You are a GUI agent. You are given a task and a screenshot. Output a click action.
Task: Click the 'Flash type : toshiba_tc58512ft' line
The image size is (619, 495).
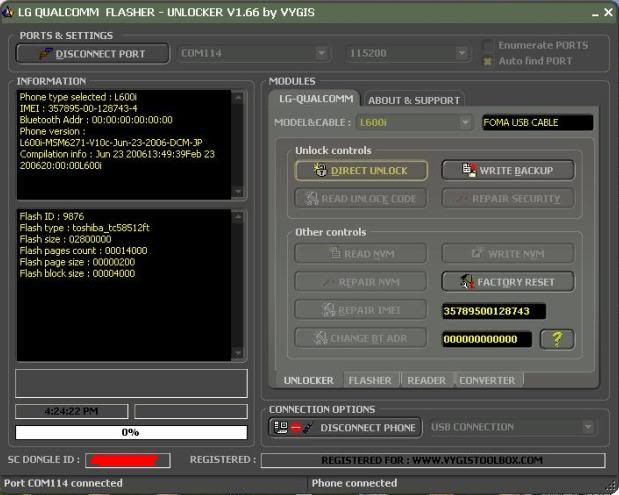point(84,228)
